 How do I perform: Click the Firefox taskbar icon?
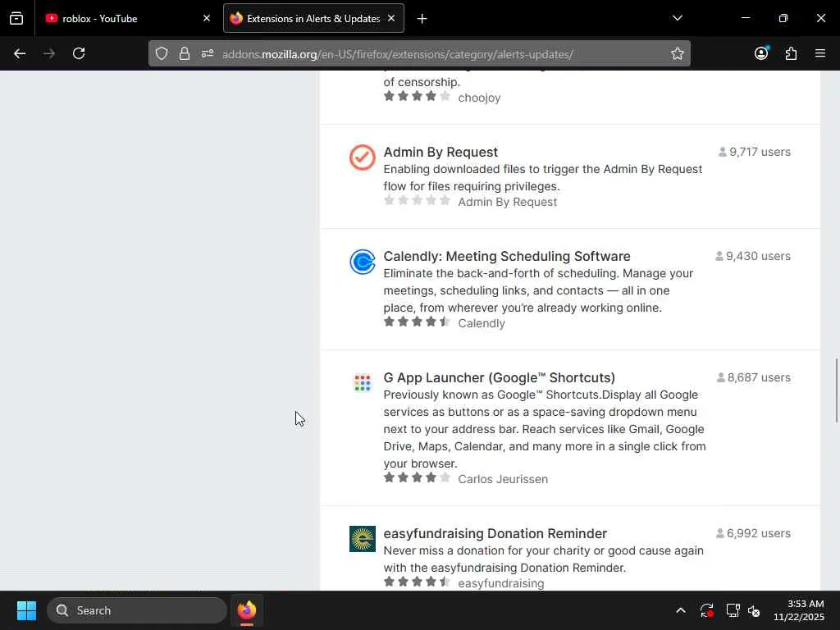(247, 610)
